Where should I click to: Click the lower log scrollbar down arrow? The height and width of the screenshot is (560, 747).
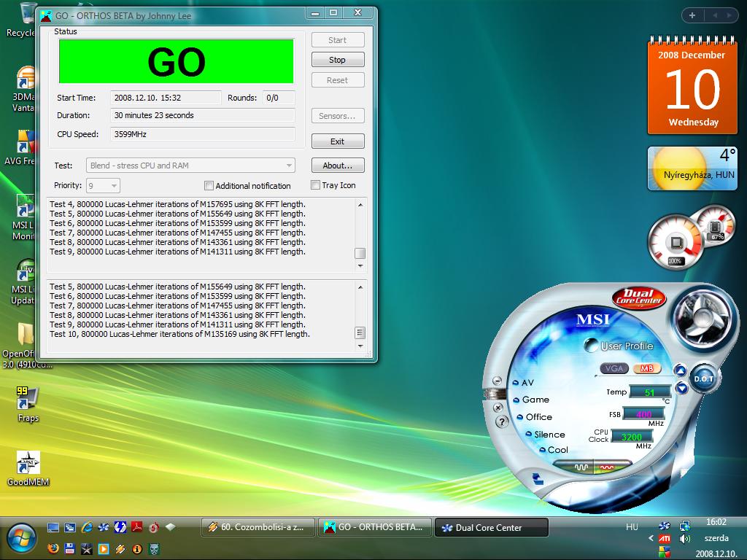pos(360,346)
